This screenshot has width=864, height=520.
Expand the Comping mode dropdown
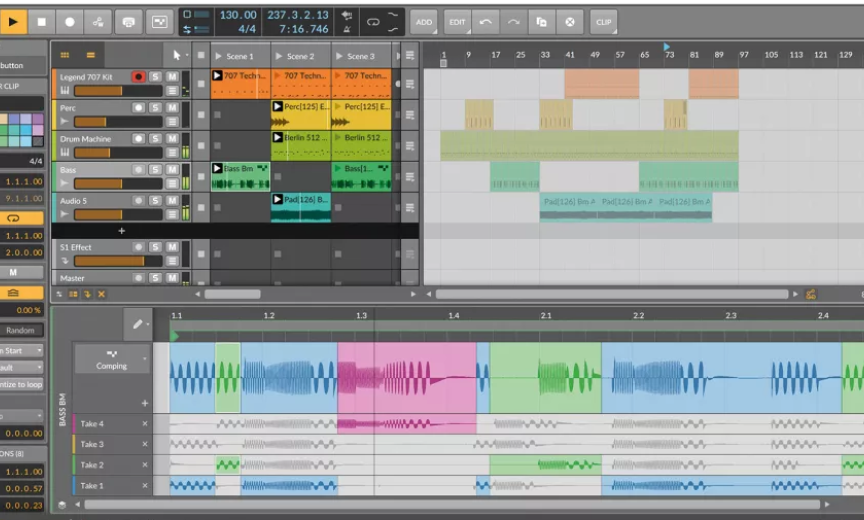(x=146, y=359)
